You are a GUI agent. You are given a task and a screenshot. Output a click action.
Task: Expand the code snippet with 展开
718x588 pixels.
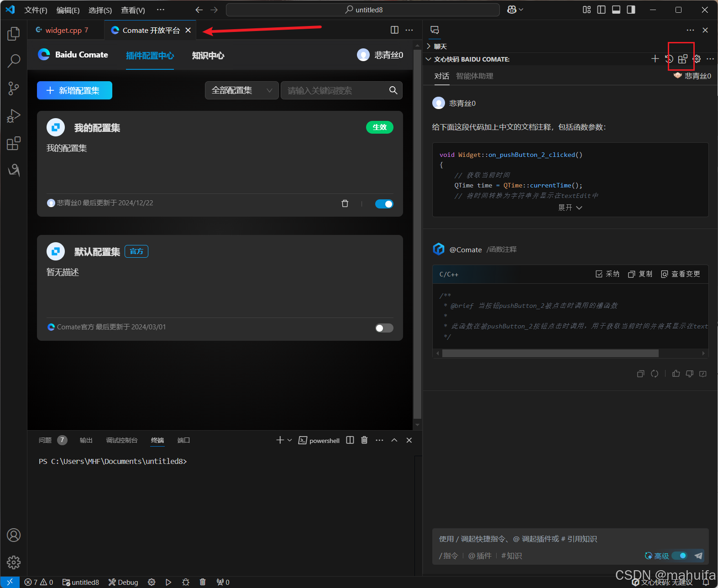570,208
